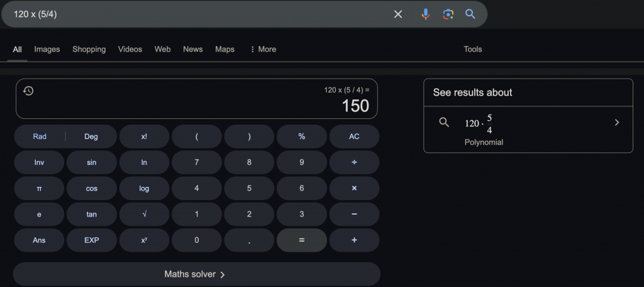Toggle the Inv inverse functions key
This screenshot has height=287, width=644.
pyautogui.click(x=39, y=162)
